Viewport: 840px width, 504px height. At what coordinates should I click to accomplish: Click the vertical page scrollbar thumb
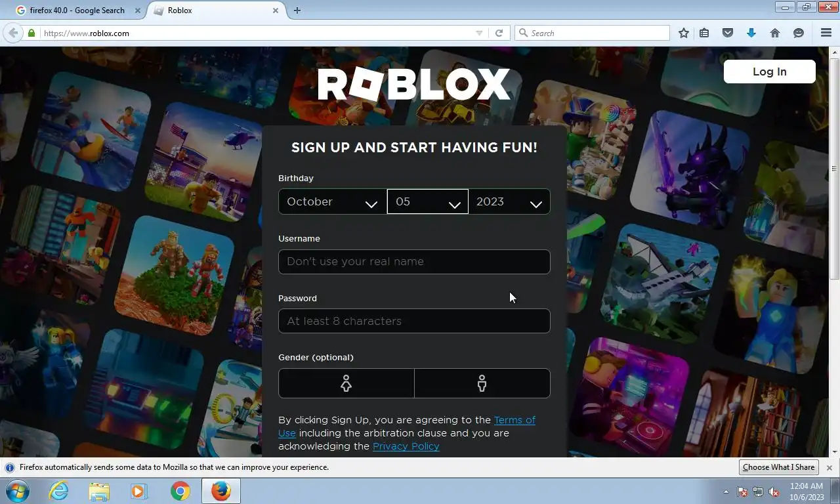[x=835, y=169]
